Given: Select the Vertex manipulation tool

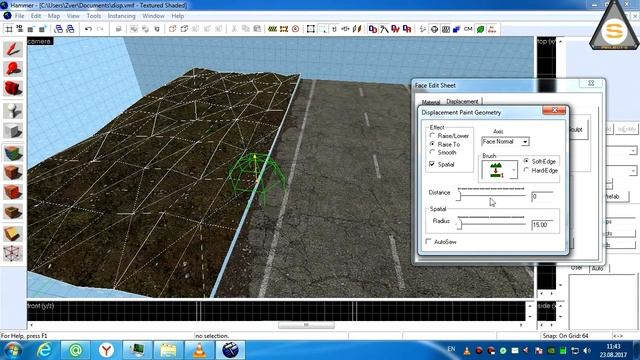Looking at the screenshot, I should (x=13, y=253).
